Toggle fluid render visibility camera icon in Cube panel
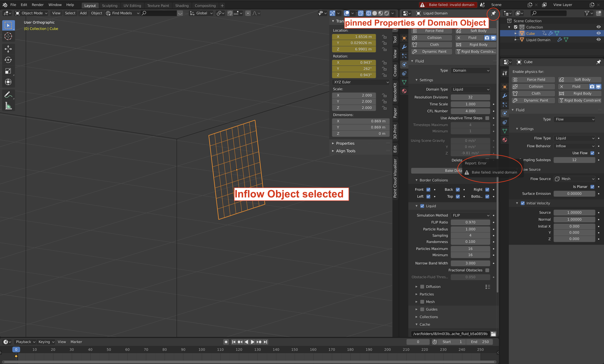The image size is (604, 364). pos(592,86)
